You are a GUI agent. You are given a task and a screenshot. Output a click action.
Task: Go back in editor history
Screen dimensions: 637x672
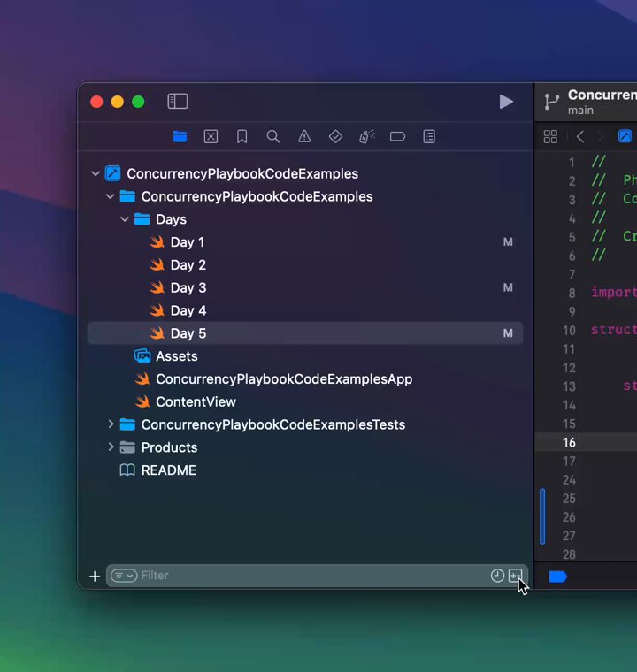(x=580, y=137)
